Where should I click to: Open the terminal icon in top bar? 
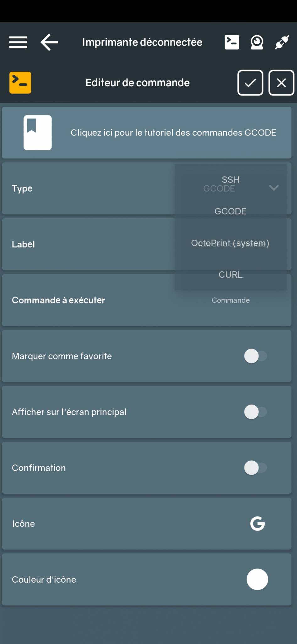click(232, 42)
